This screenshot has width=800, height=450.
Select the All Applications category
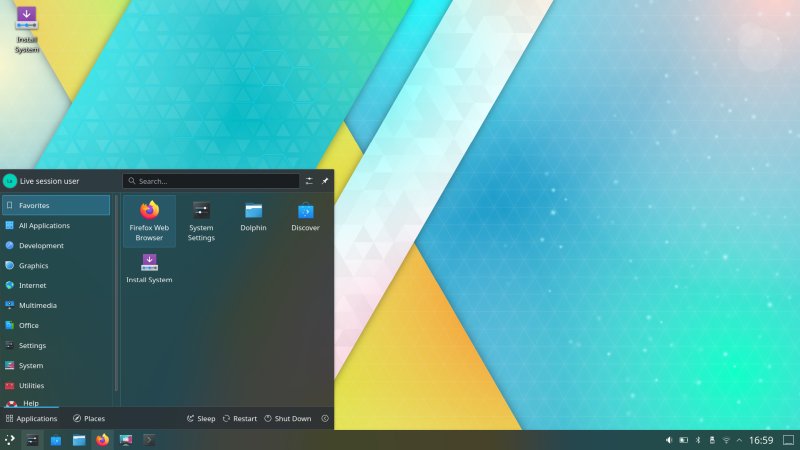56,225
